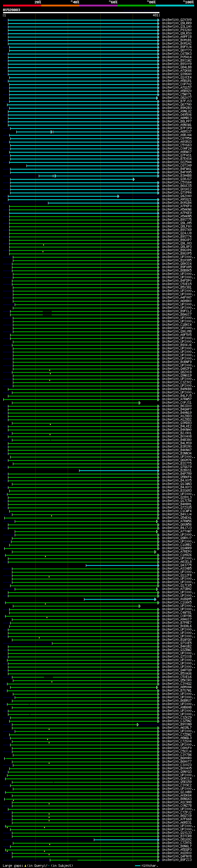This screenshot has width=197, height=868.
Task: Click the purple ~60% identity legend segment
Action: coord(98,6)
